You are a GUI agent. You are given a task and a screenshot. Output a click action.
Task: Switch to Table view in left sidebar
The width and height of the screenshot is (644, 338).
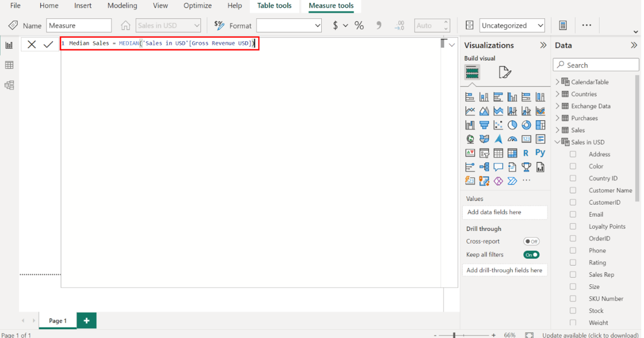pyautogui.click(x=9, y=65)
